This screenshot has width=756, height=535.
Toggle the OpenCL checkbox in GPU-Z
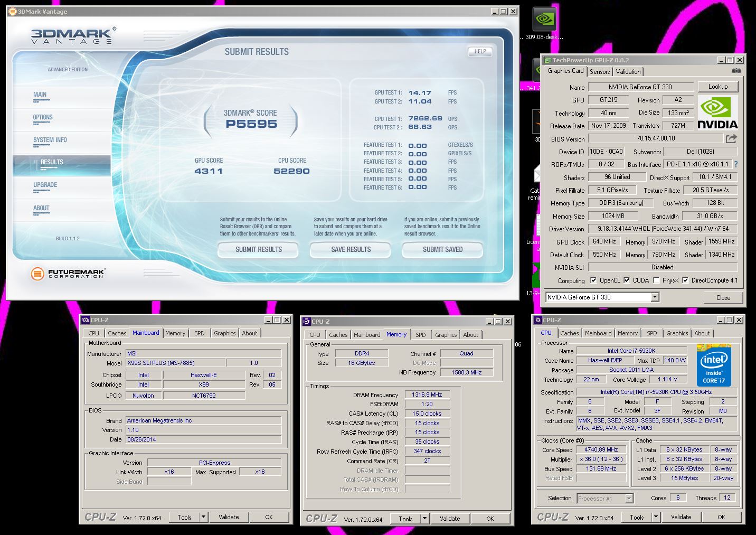coord(593,280)
